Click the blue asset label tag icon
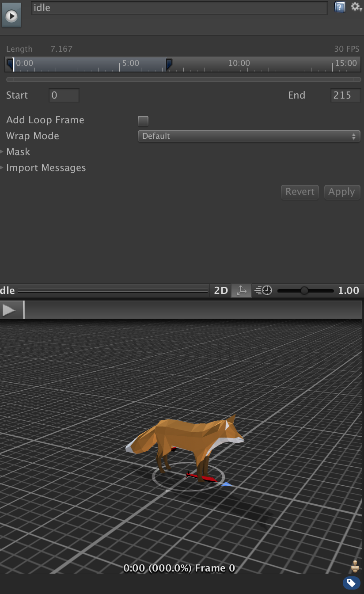This screenshot has height=594, width=364. (351, 583)
